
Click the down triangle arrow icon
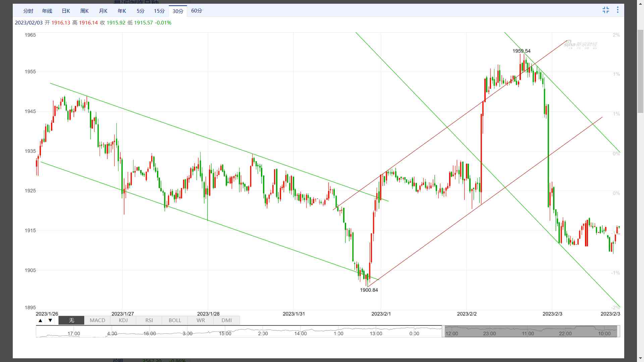coord(50,320)
